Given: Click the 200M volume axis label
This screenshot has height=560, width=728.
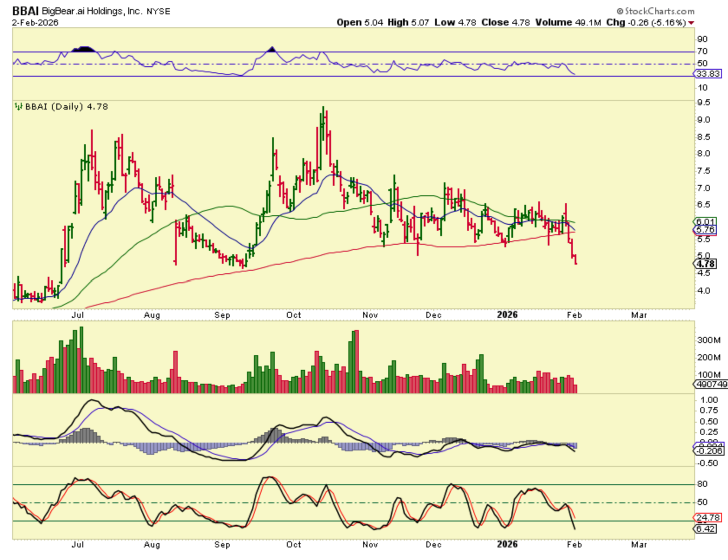Looking at the screenshot, I should click(708, 357).
